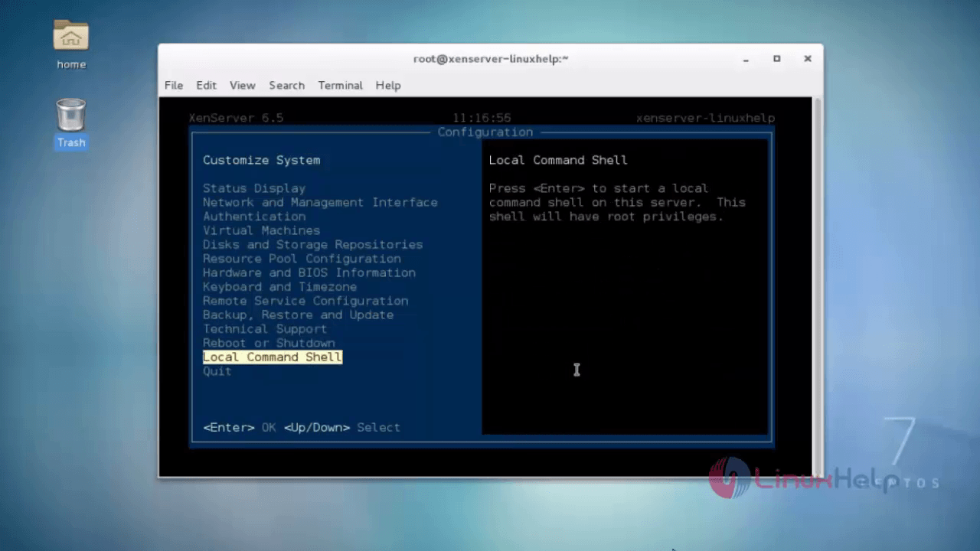Select Hardware and BIOS Information
The width and height of the screenshot is (980, 551).
coord(309,272)
